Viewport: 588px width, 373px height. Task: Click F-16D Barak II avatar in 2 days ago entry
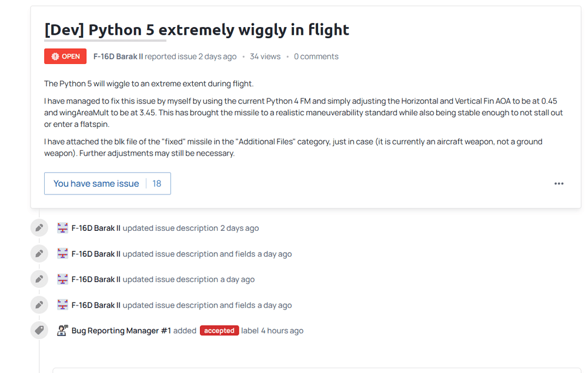tap(62, 228)
